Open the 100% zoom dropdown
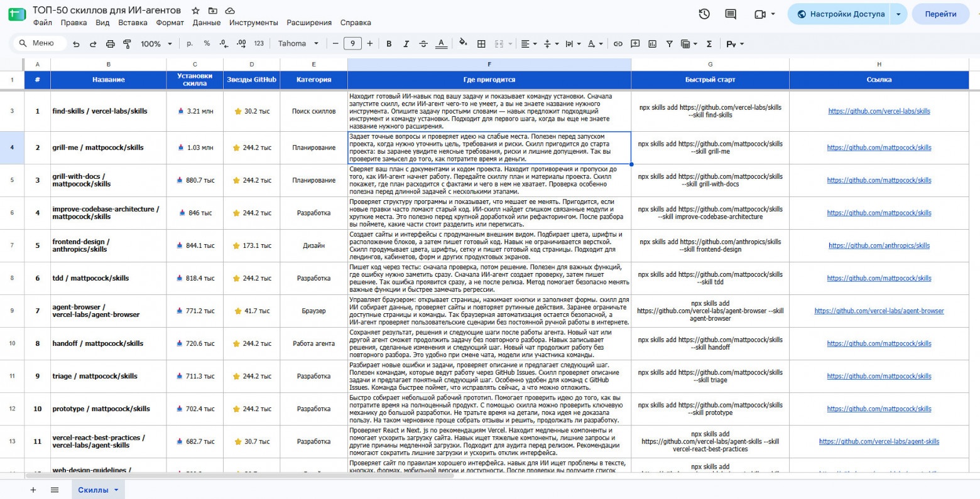980x499 pixels. coord(156,44)
